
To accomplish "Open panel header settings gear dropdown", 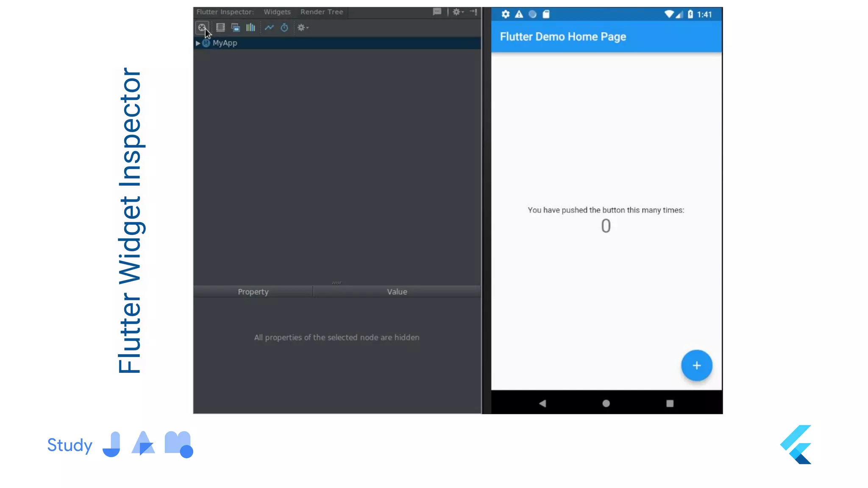I will click(x=458, y=12).
